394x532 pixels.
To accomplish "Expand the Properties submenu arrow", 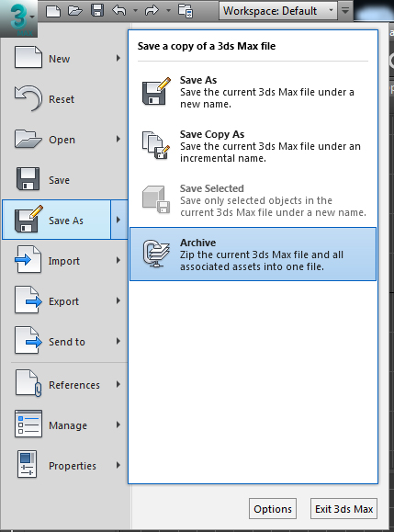I will [x=118, y=465].
